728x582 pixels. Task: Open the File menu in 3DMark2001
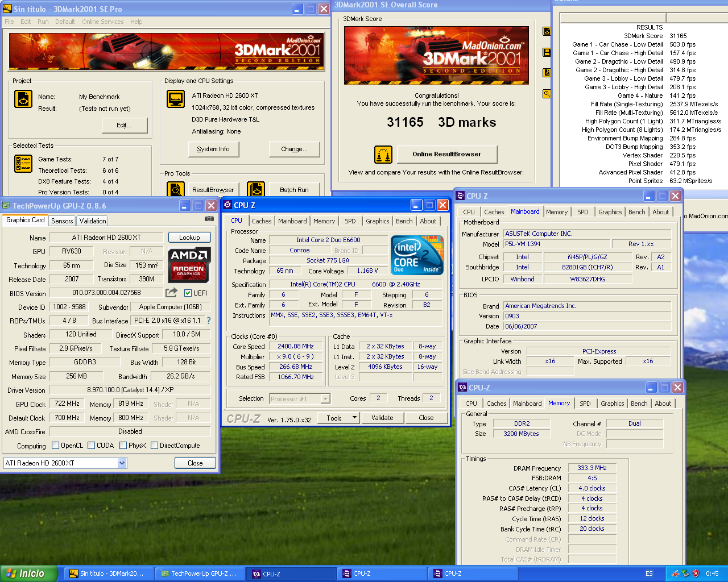[x=9, y=22]
